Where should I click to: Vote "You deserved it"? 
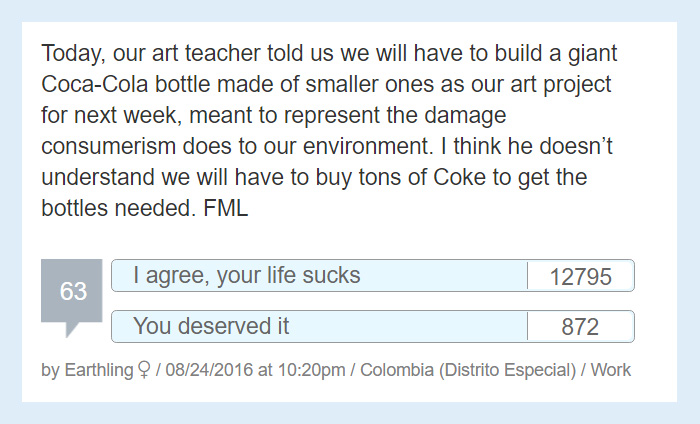click(319, 326)
